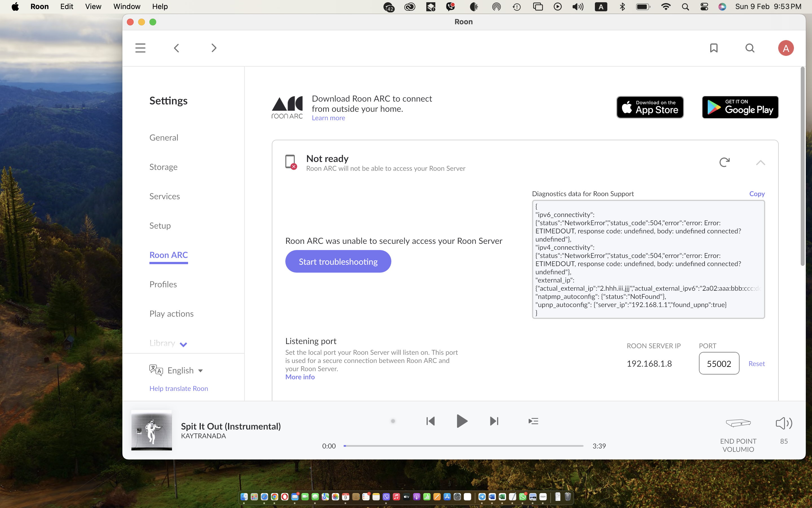Refresh Roon ARC connection status
The width and height of the screenshot is (812, 508).
point(724,162)
